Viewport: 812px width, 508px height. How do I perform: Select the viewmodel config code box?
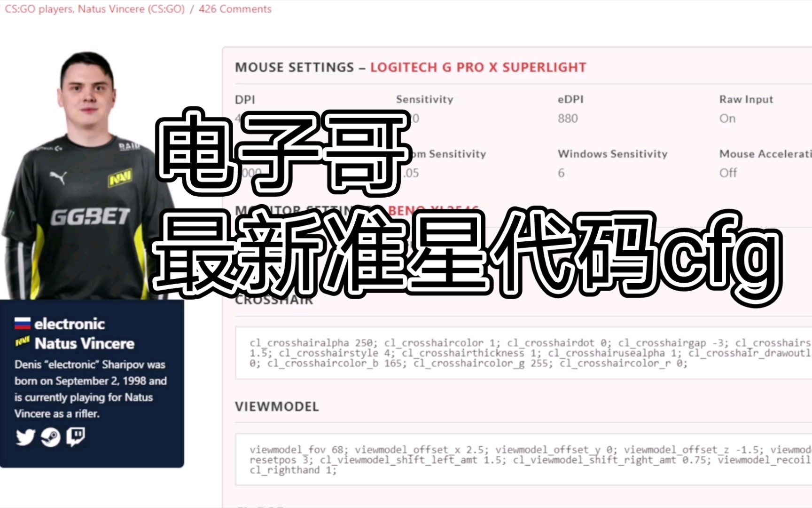click(523, 460)
